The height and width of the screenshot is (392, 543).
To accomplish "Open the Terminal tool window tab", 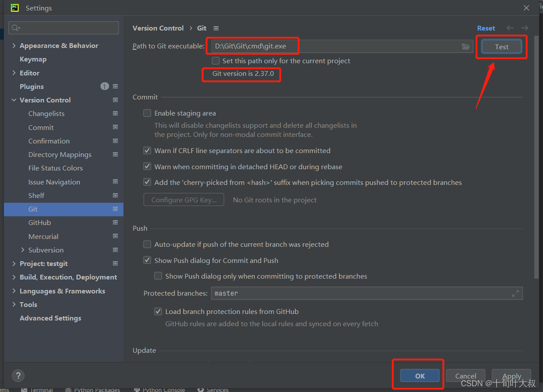I will 38,389.
